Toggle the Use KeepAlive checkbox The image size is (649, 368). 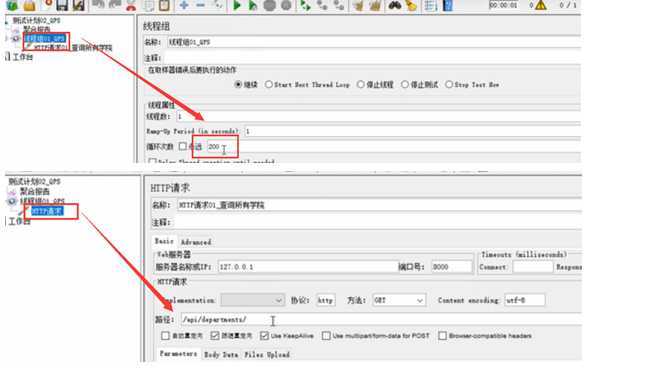264,336
